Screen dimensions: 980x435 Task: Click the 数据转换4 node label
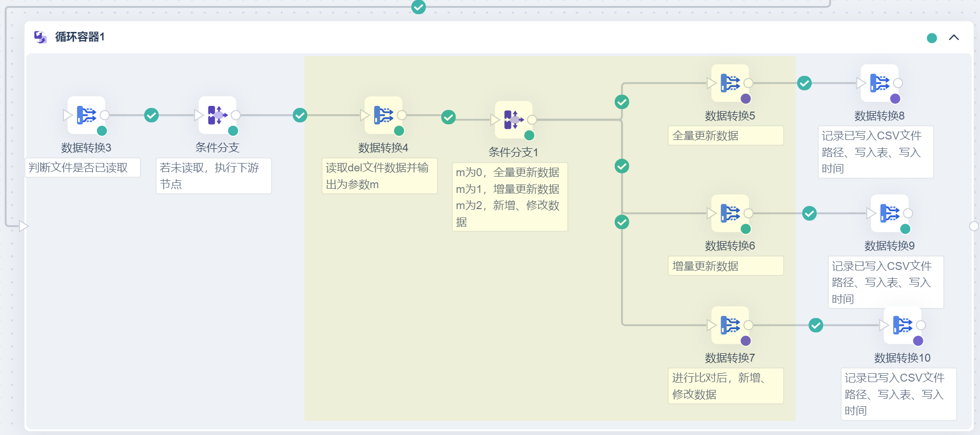pos(384,148)
